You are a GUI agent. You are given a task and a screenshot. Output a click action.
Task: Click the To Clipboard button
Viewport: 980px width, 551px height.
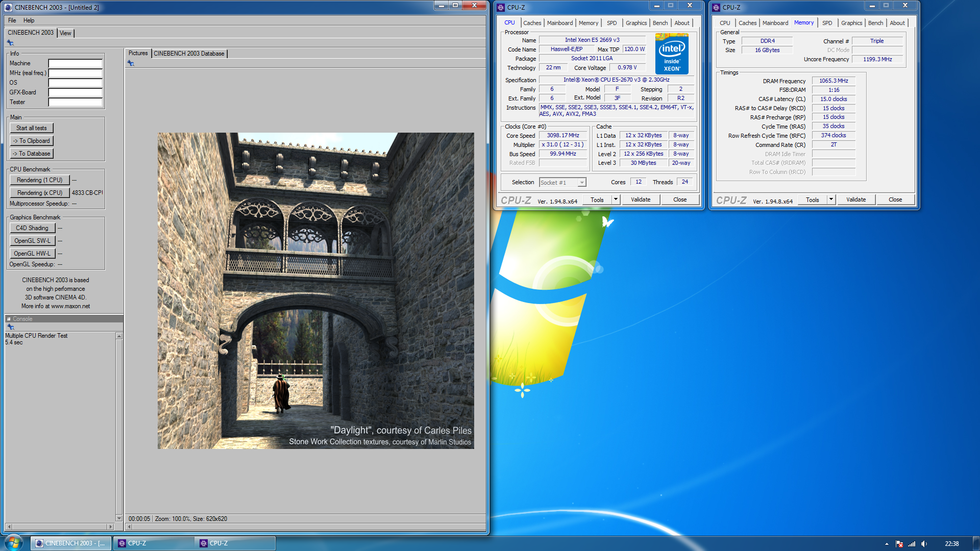(x=32, y=141)
